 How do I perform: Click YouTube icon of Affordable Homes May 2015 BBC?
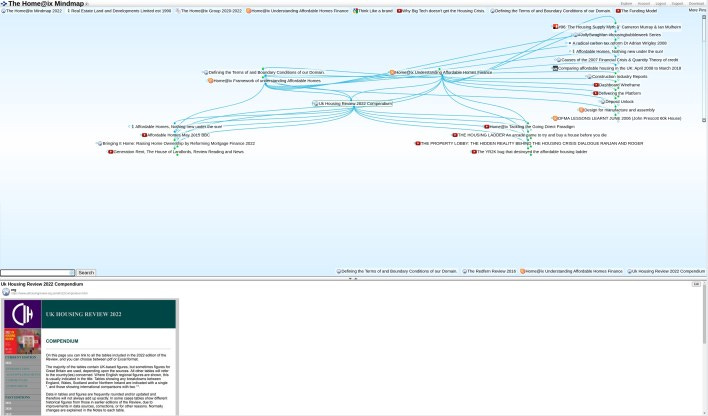144,135
